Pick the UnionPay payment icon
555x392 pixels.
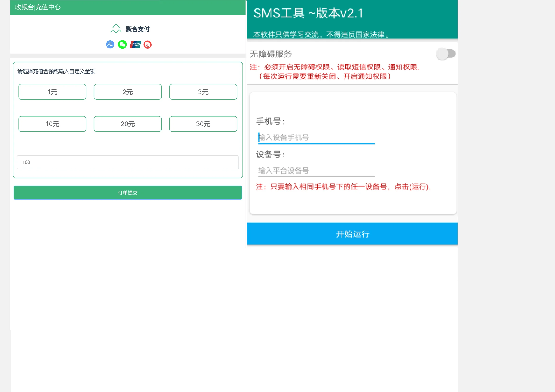(135, 44)
